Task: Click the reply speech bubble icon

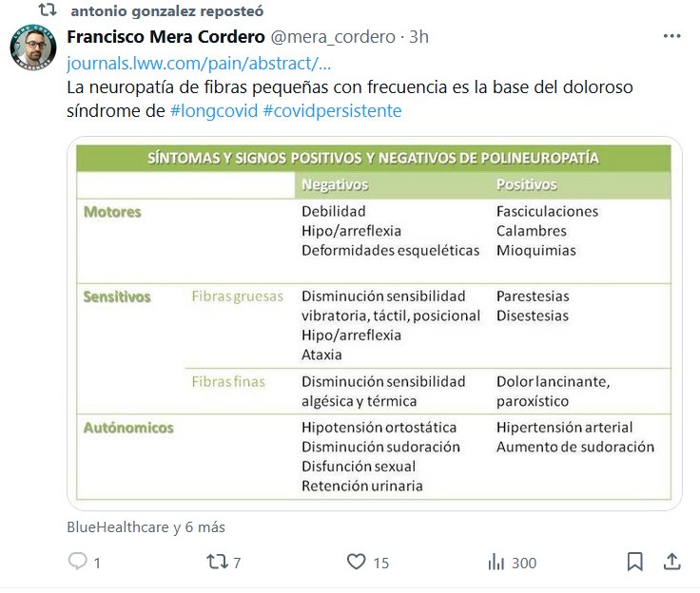Action: point(78,563)
